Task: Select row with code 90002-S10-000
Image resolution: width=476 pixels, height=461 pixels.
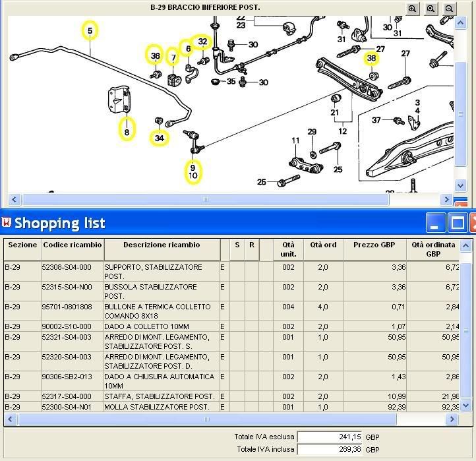Action: click(231, 326)
